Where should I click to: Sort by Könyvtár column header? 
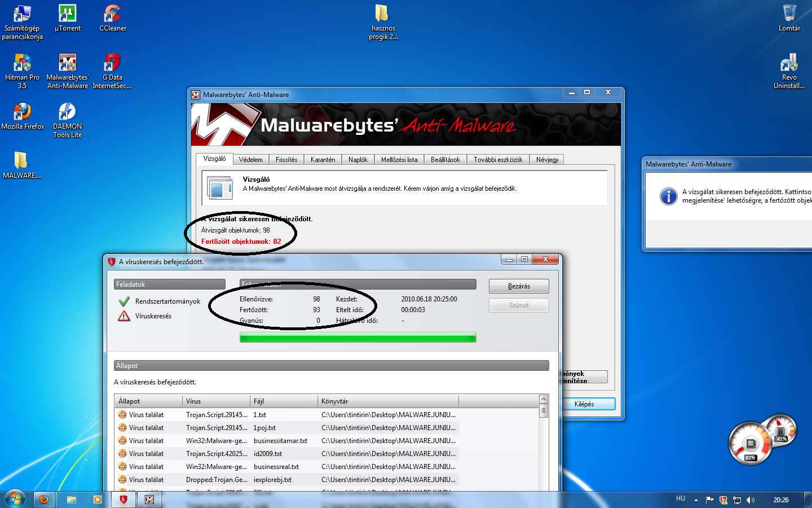(x=389, y=401)
